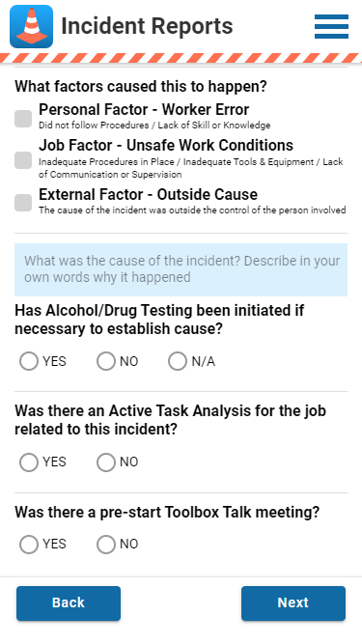
Task: Select YES for Alcohol/Drug Testing
Action: point(29,361)
